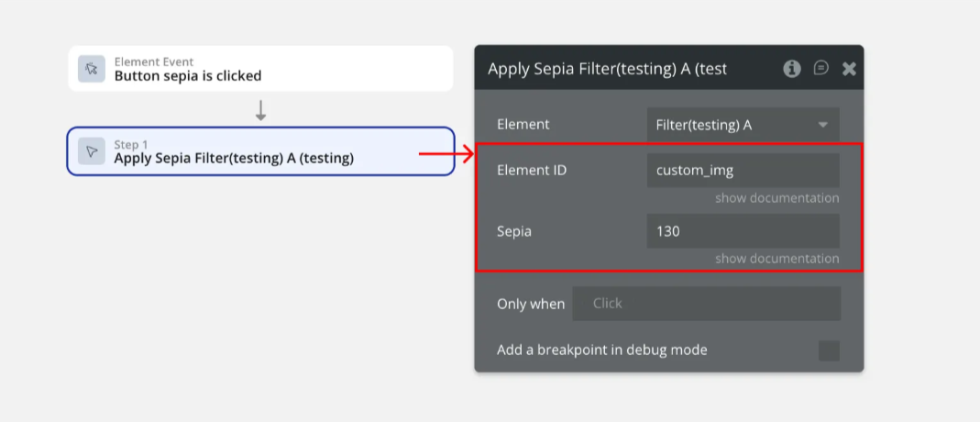Click the 'Add a breakpoint in debug mode' label
980x422 pixels.
pos(601,350)
